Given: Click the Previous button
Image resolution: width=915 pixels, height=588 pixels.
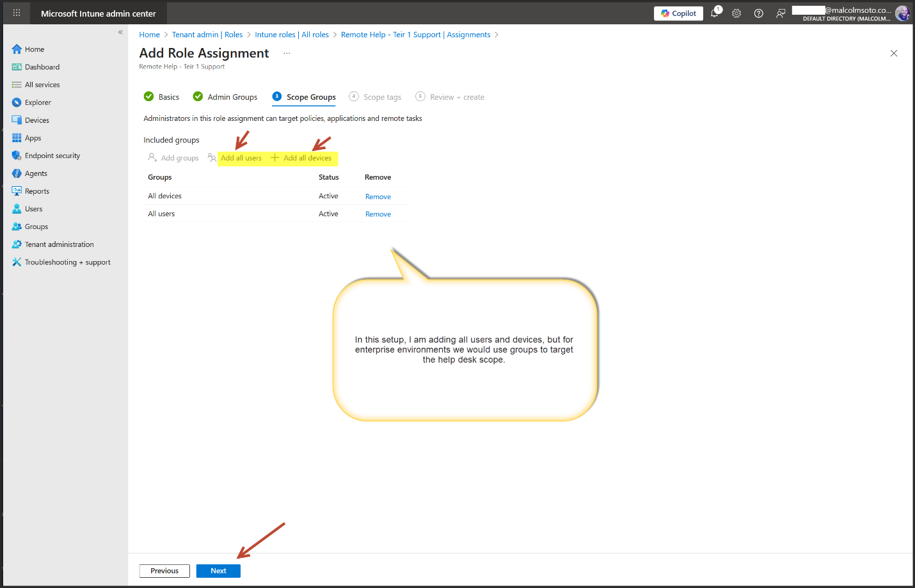Looking at the screenshot, I should tap(164, 571).
